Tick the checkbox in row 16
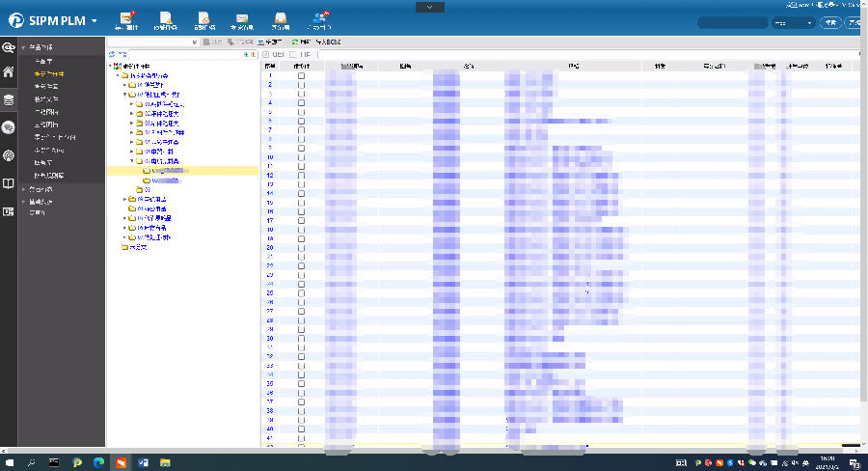The height and width of the screenshot is (471, 868). (301, 211)
